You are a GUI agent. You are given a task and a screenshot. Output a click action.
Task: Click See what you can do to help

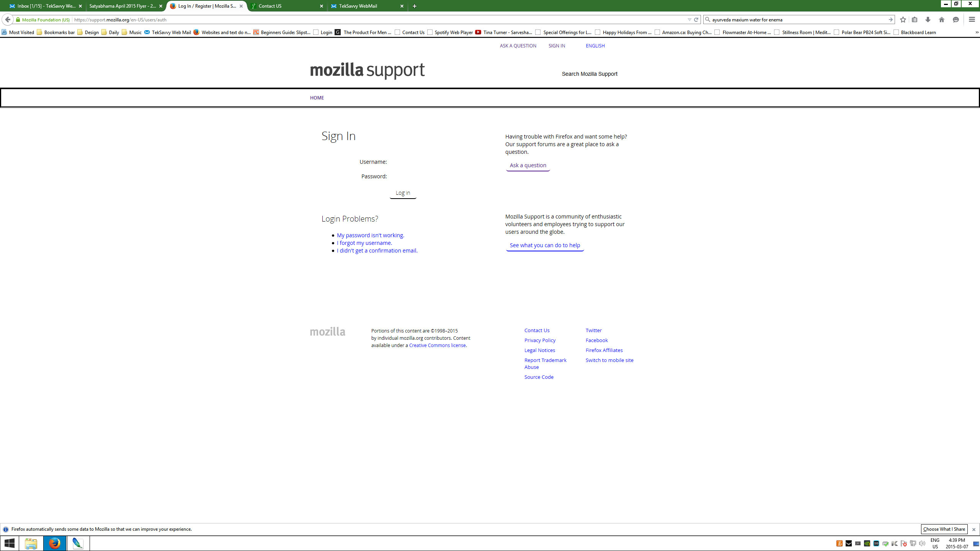(545, 245)
